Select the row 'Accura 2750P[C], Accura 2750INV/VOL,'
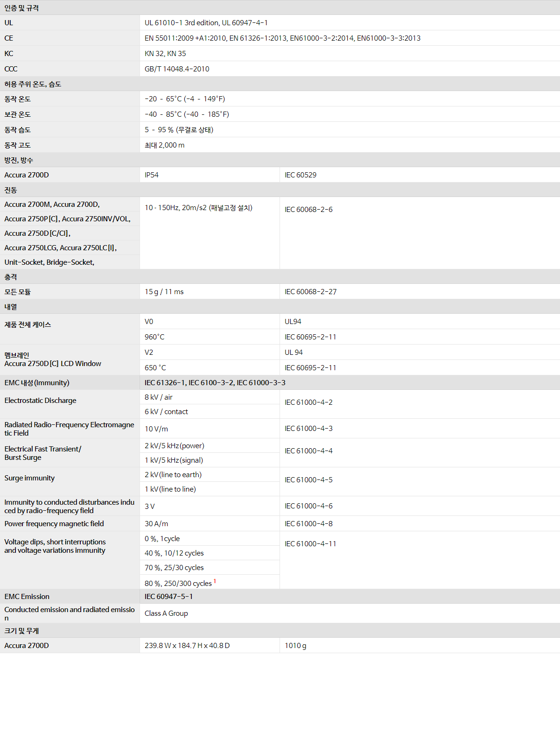 (70, 219)
